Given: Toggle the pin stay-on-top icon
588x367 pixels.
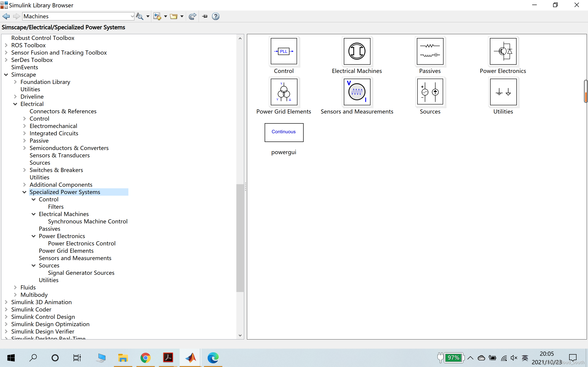Looking at the screenshot, I should (205, 16).
